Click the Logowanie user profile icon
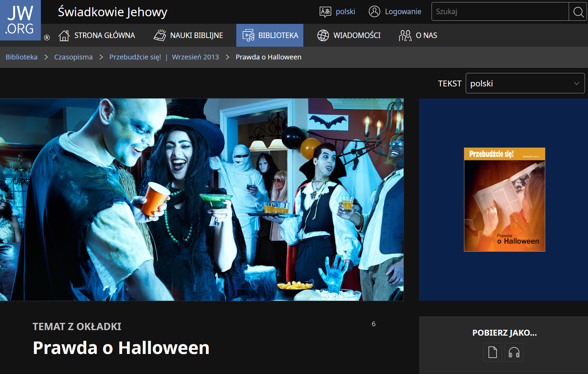This screenshot has width=588, height=374. 374,12
